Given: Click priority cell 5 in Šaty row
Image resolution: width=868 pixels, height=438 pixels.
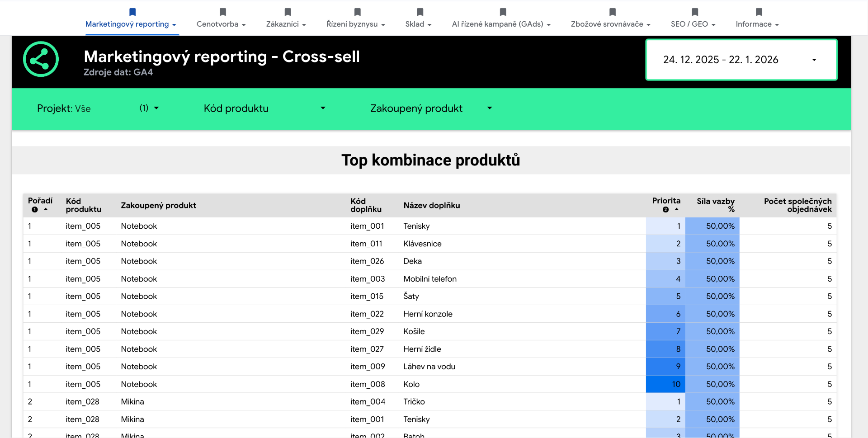Looking at the screenshot, I should 665,297.
